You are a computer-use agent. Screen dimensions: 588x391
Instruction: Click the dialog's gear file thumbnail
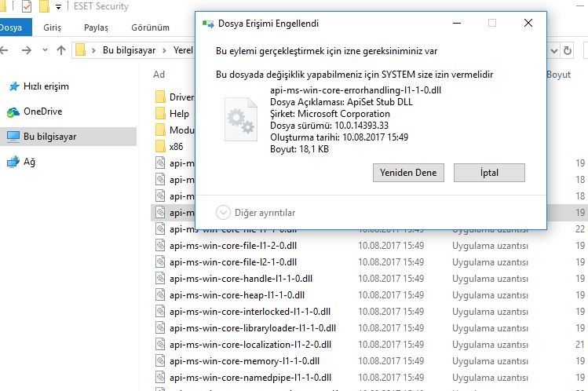[x=241, y=119]
